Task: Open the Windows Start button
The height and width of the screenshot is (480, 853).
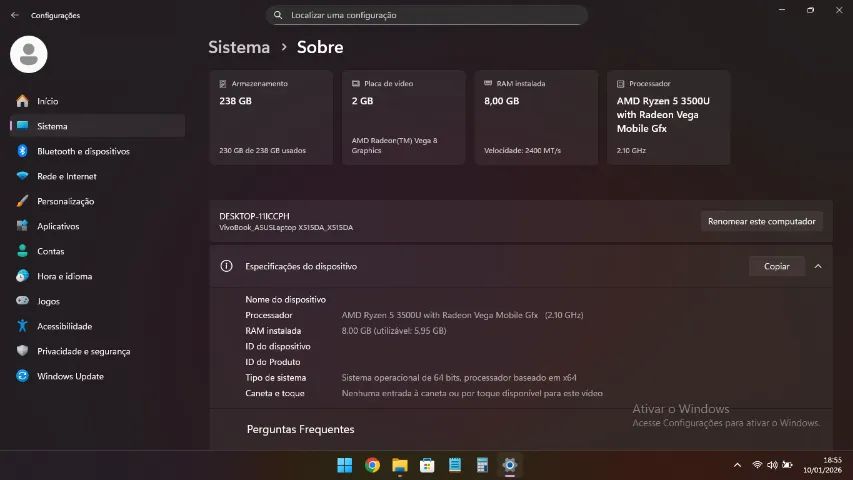Action: coord(344,465)
